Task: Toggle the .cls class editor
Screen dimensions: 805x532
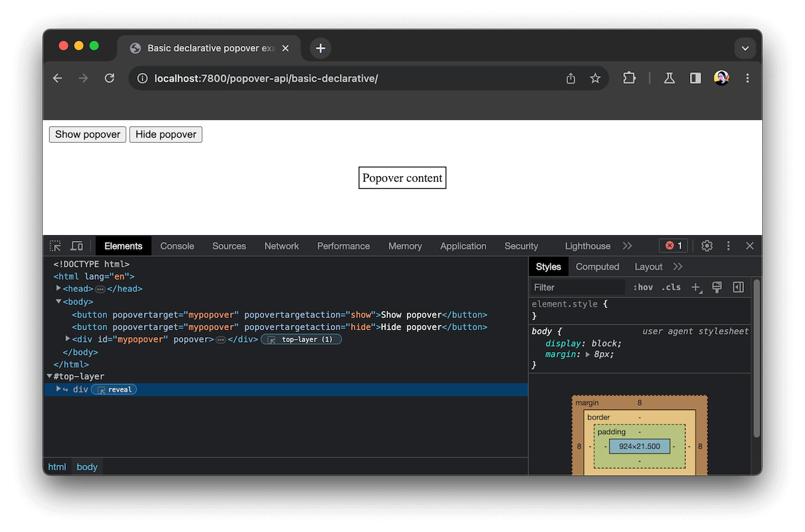Action: click(x=670, y=287)
